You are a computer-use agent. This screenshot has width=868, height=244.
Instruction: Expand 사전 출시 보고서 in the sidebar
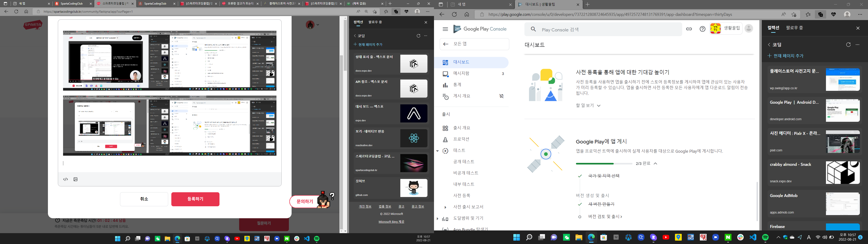(445, 207)
